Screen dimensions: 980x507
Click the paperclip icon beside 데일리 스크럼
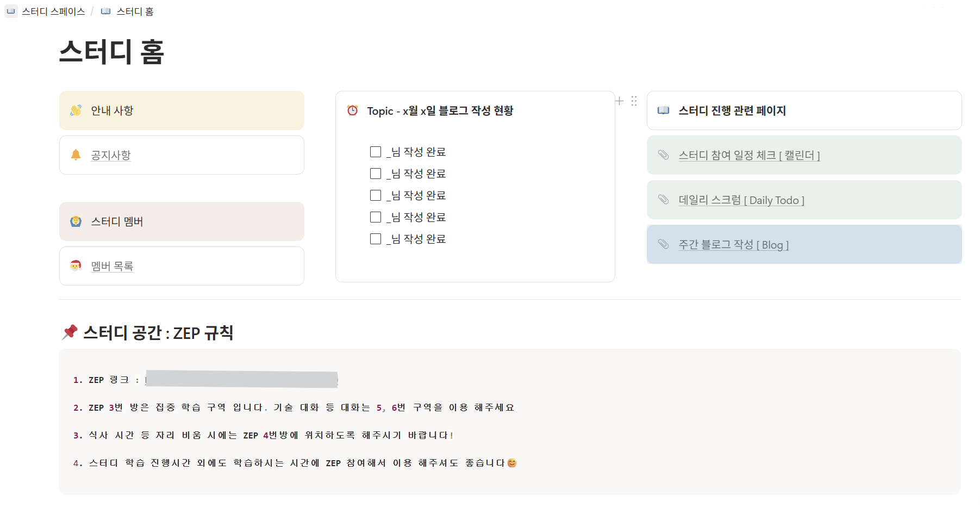pyautogui.click(x=663, y=200)
